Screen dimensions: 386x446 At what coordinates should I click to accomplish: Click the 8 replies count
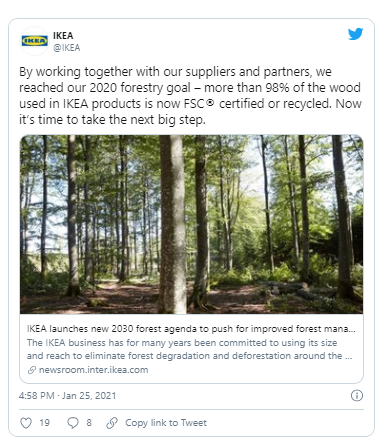coord(89,423)
